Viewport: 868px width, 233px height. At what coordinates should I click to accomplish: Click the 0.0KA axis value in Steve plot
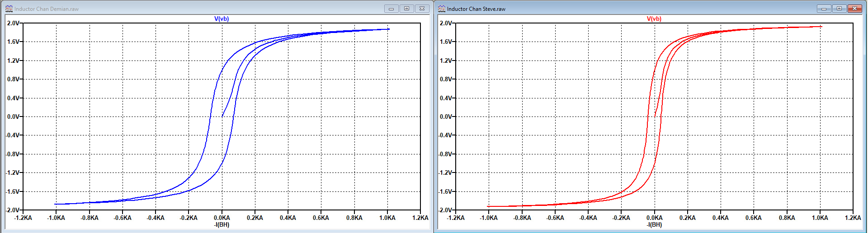click(654, 218)
